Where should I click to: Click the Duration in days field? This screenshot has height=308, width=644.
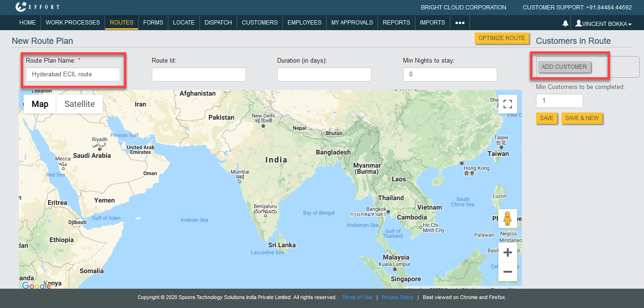[324, 74]
